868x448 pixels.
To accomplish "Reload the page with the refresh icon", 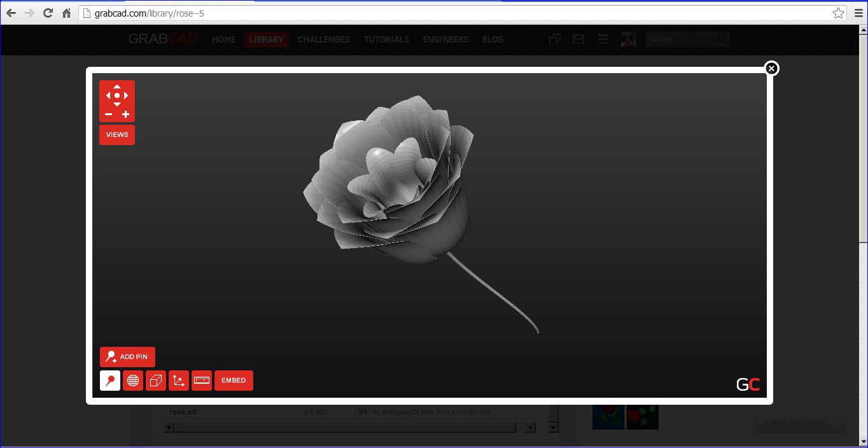I will 48,13.
